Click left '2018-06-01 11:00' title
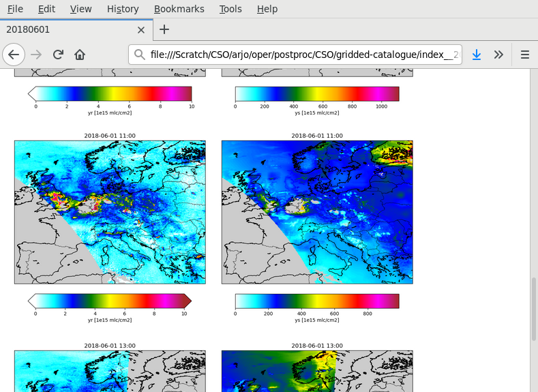The height and width of the screenshot is (392, 538). coord(110,136)
